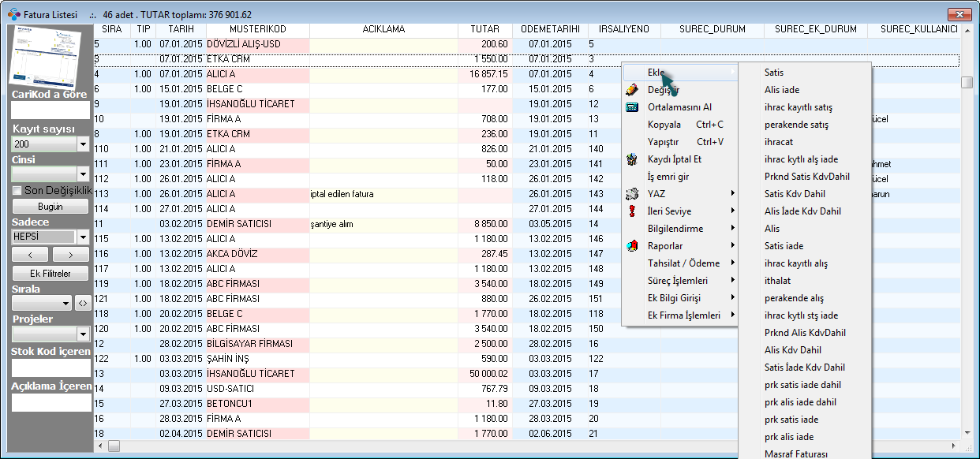Screen dimensions: 980x459
Task: Click the 50 000.02 amount cell
Action: (x=484, y=374)
